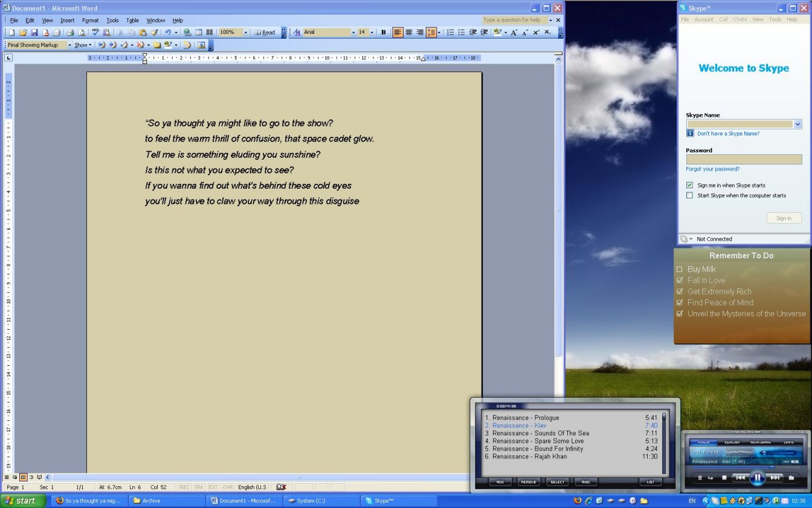
Task: Create a new blank document in Word
Action: (x=11, y=32)
